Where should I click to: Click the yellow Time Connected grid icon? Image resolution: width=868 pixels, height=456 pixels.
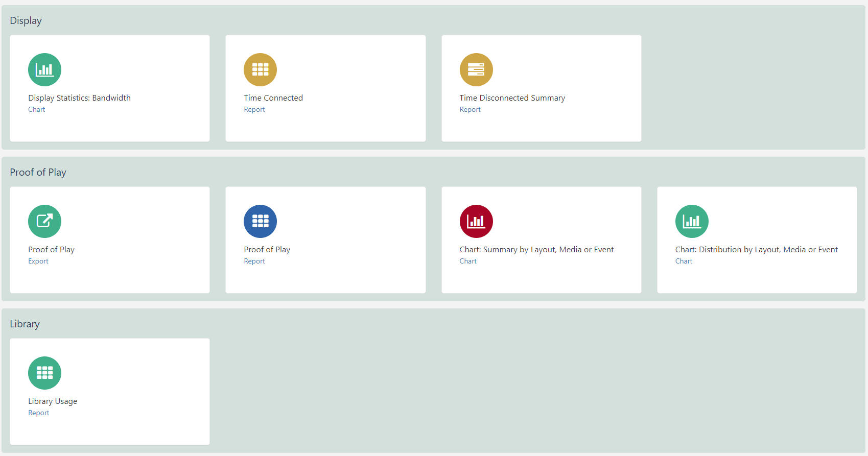click(x=260, y=70)
